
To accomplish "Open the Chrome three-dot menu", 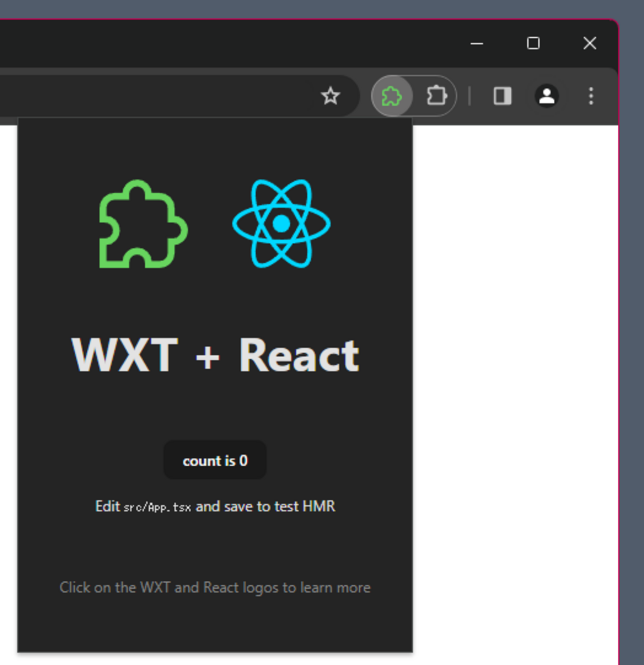I will point(590,96).
